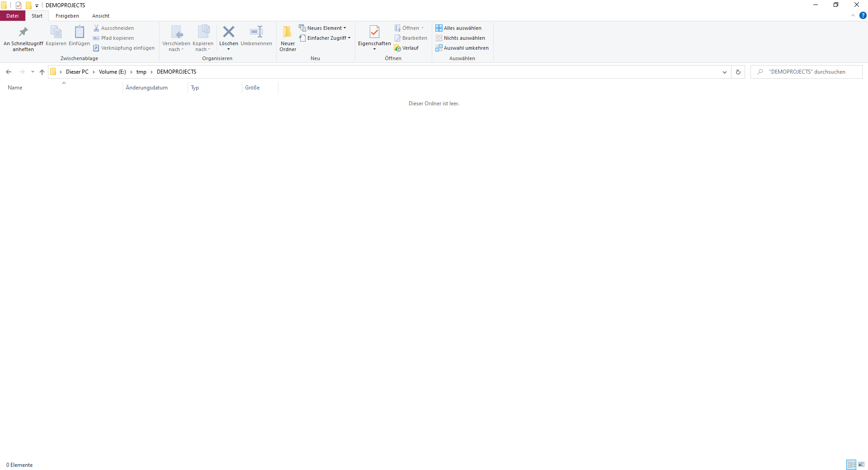The height and width of the screenshot is (470, 868).
Task: Open the Ansicht ribbon tab
Action: point(101,16)
